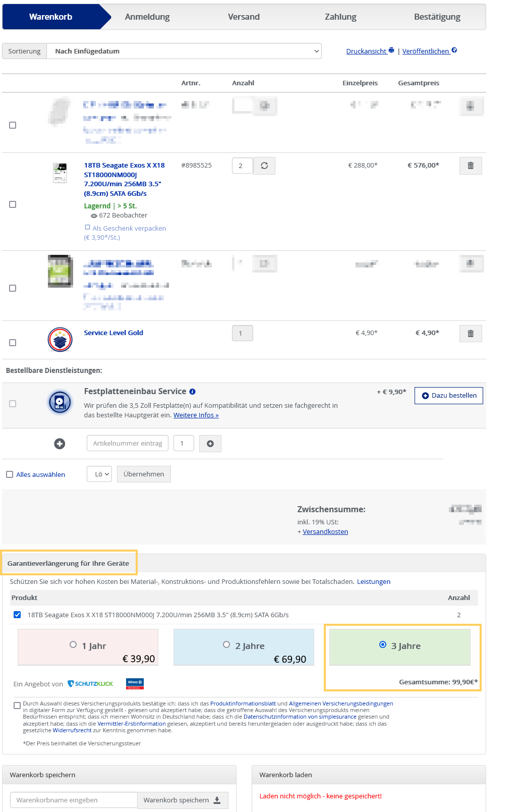Open the Seagate Exos product thumbnail
This screenshot has height=812, width=523.
(x=60, y=173)
